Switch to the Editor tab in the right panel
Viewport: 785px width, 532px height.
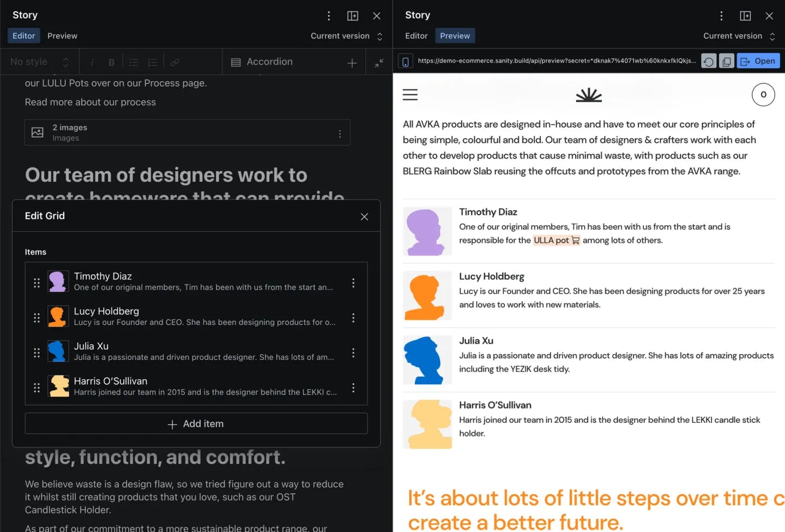(416, 35)
